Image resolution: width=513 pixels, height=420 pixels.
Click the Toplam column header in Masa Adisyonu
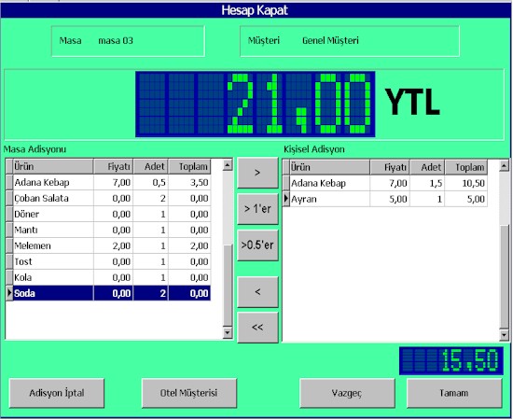(189, 167)
